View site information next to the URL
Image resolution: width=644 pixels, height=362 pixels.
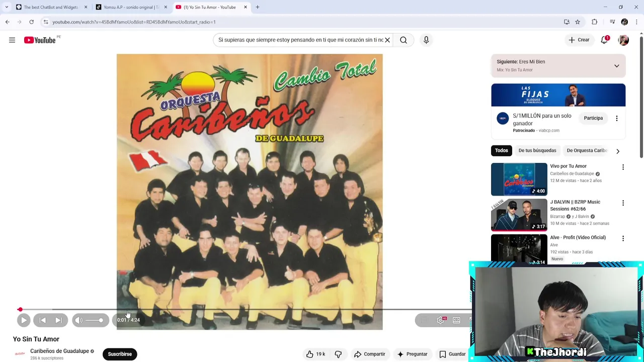pos(46,22)
